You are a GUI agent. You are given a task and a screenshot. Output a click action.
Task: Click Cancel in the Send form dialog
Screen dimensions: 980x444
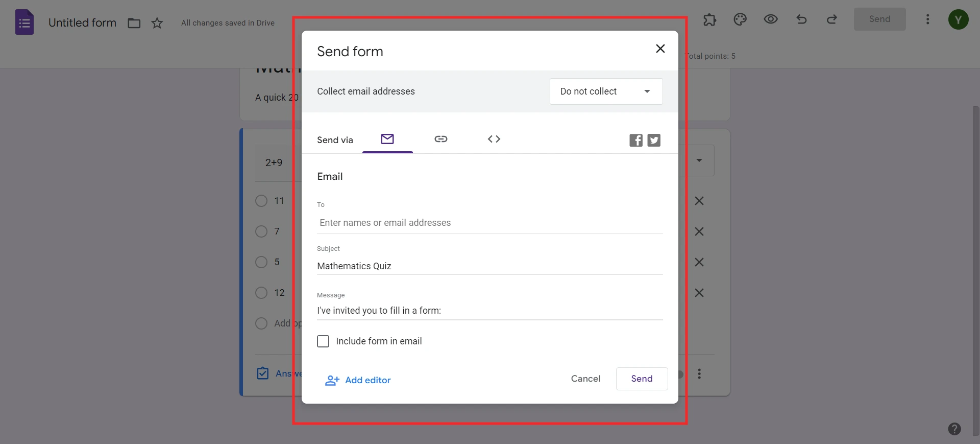click(585, 379)
